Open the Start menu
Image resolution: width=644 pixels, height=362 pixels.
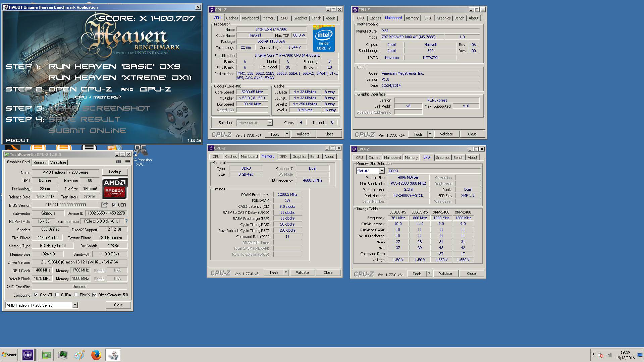(x=9, y=355)
